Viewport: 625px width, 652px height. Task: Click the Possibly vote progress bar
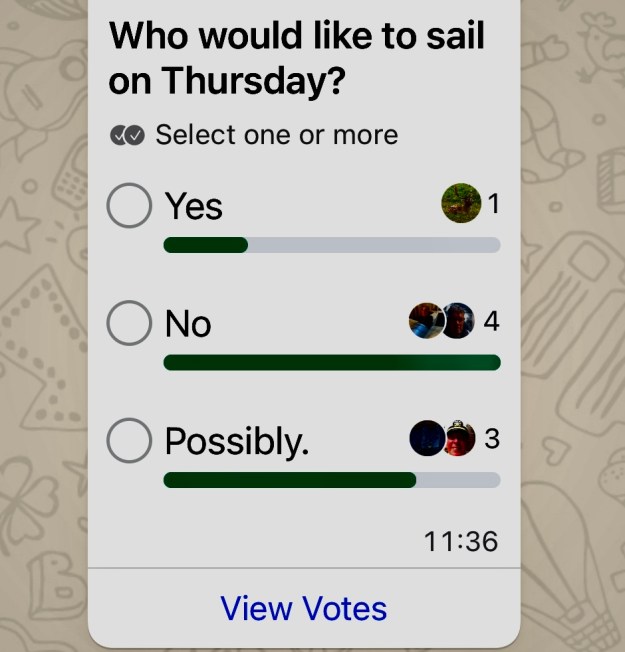pos(331,480)
